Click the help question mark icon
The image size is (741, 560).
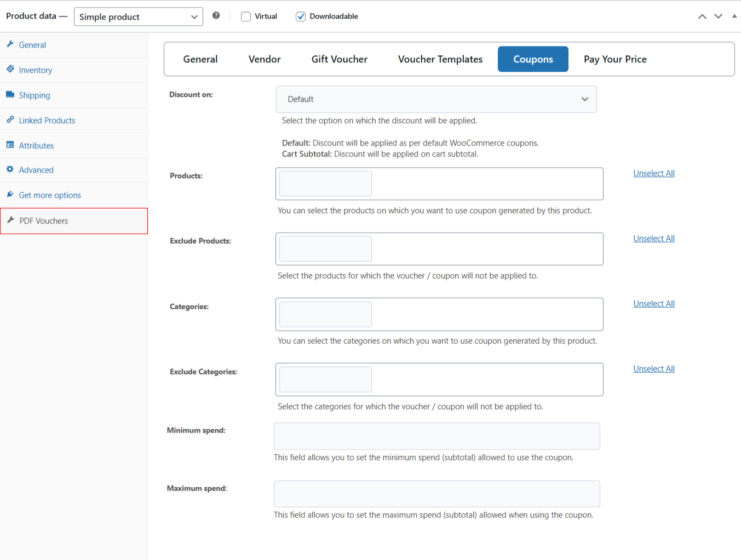coord(216,16)
